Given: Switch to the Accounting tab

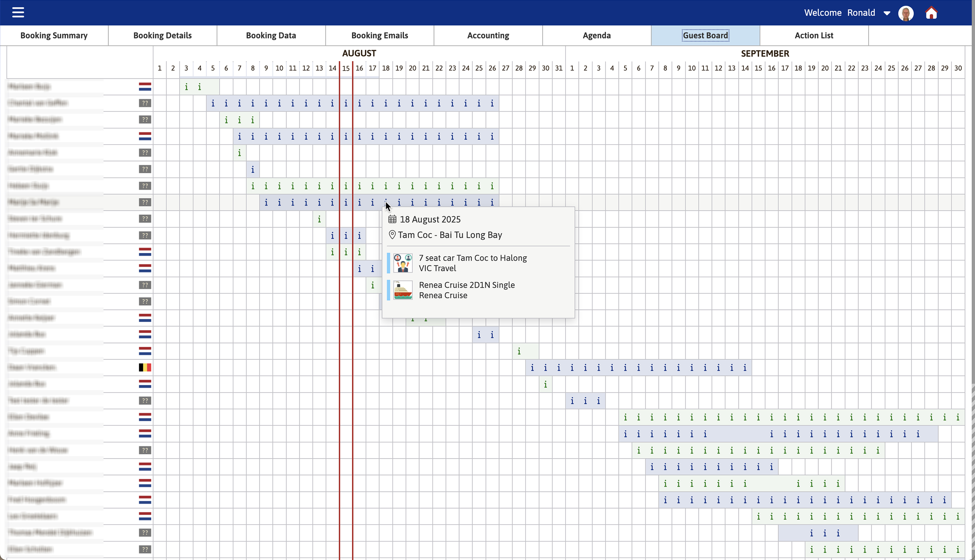Looking at the screenshot, I should click(x=488, y=35).
